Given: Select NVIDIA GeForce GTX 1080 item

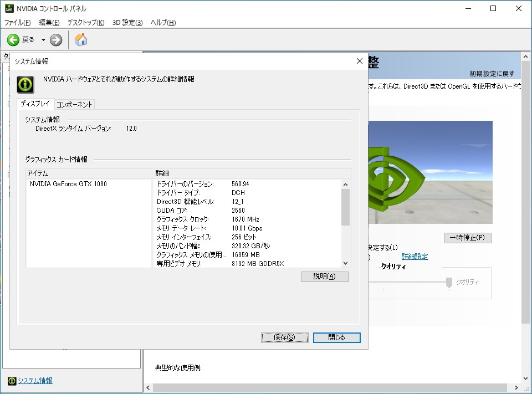Looking at the screenshot, I should click(x=68, y=184).
